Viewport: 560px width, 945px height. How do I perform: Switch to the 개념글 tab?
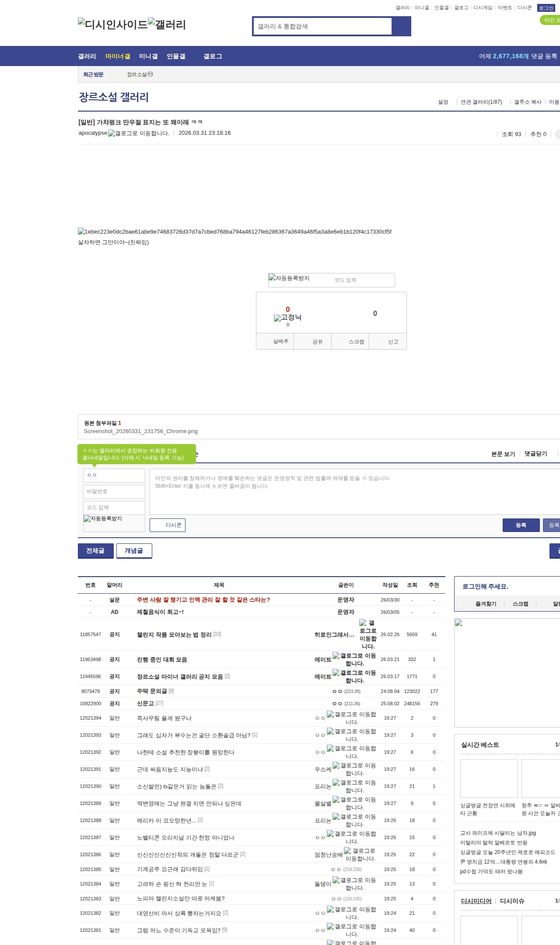pyautogui.click(x=134, y=551)
